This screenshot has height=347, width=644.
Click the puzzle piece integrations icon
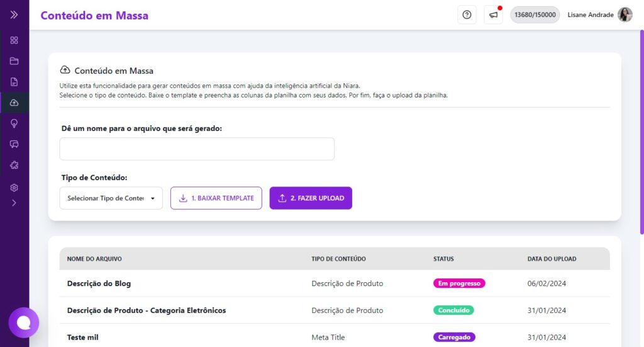point(14,165)
